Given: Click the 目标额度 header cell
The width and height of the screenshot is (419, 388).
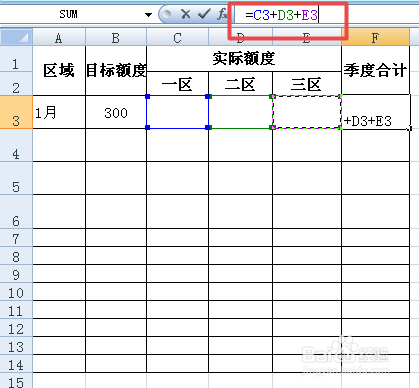Looking at the screenshot, I should (116, 70).
